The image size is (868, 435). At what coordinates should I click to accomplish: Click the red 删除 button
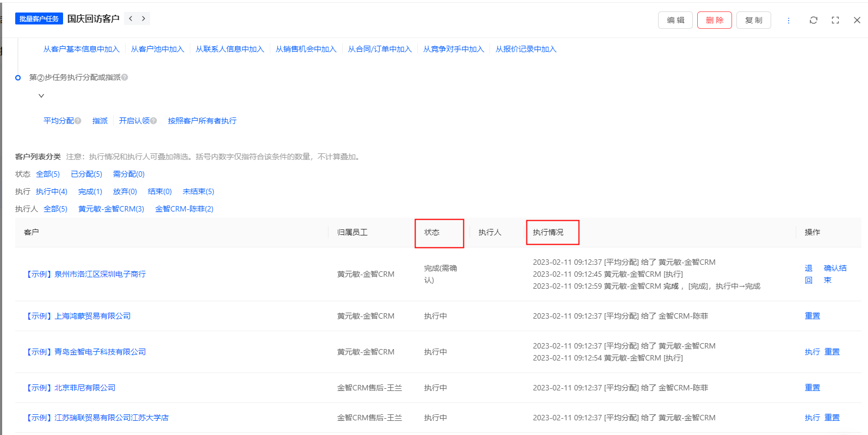715,20
